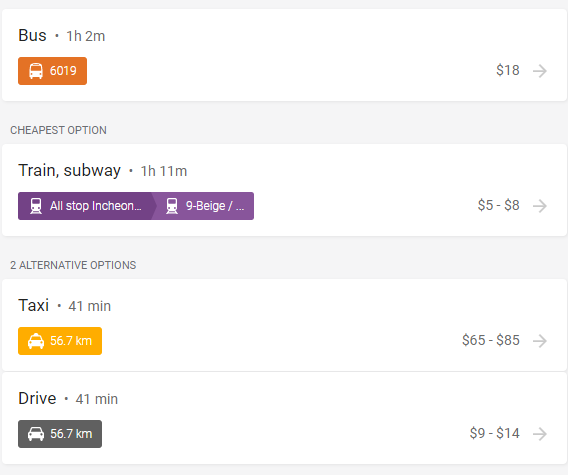
Task: Click the gray car 56.7 km badge
Action: click(x=60, y=434)
